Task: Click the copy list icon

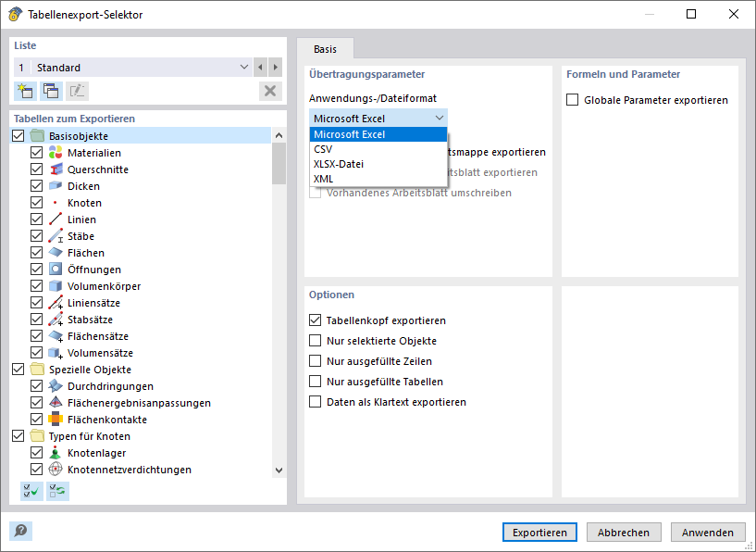Action: pyautogui.click(x=51, y=90)
